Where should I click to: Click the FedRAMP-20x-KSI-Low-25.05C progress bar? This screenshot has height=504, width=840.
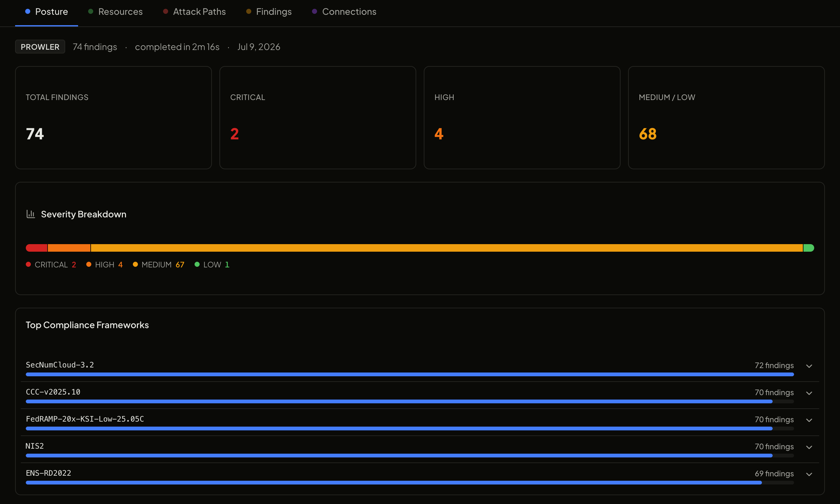(x=410, y=428)
